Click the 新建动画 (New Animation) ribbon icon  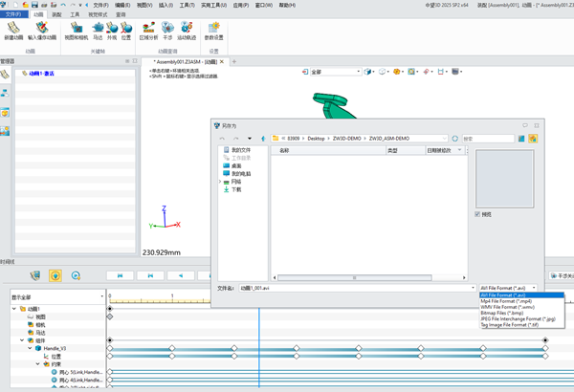[x=14, y=31]
